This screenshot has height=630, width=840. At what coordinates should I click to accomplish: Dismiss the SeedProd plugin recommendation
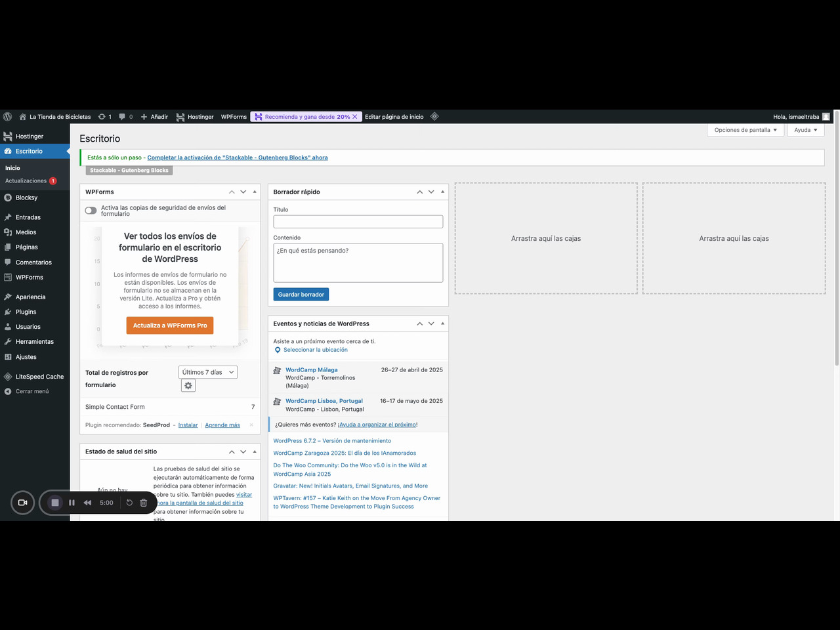[251, 425]
